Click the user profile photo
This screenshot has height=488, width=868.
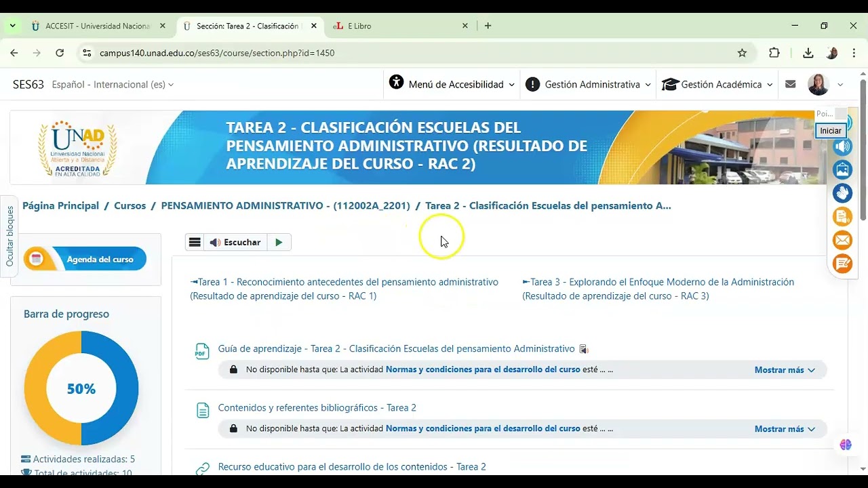click(818, 85)
